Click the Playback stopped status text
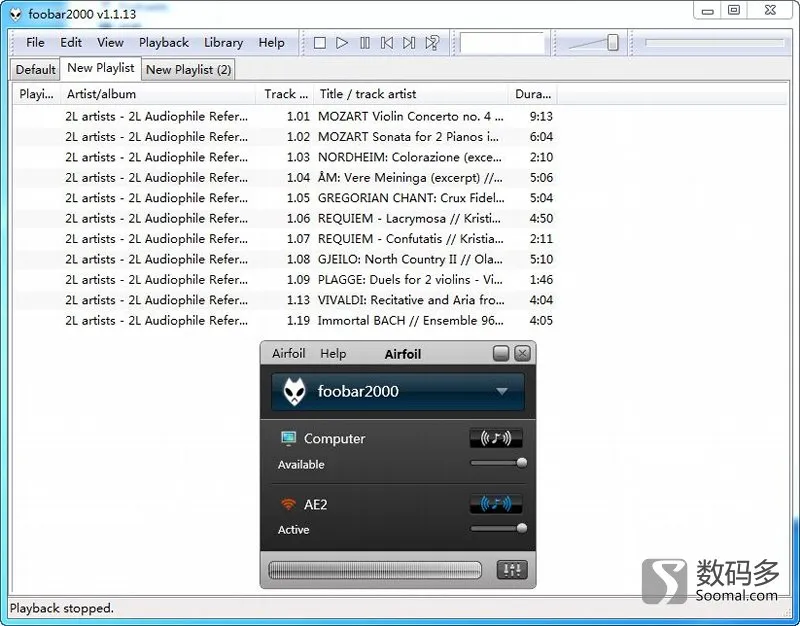Screen dimensions: 800x626 coord(62,608)
